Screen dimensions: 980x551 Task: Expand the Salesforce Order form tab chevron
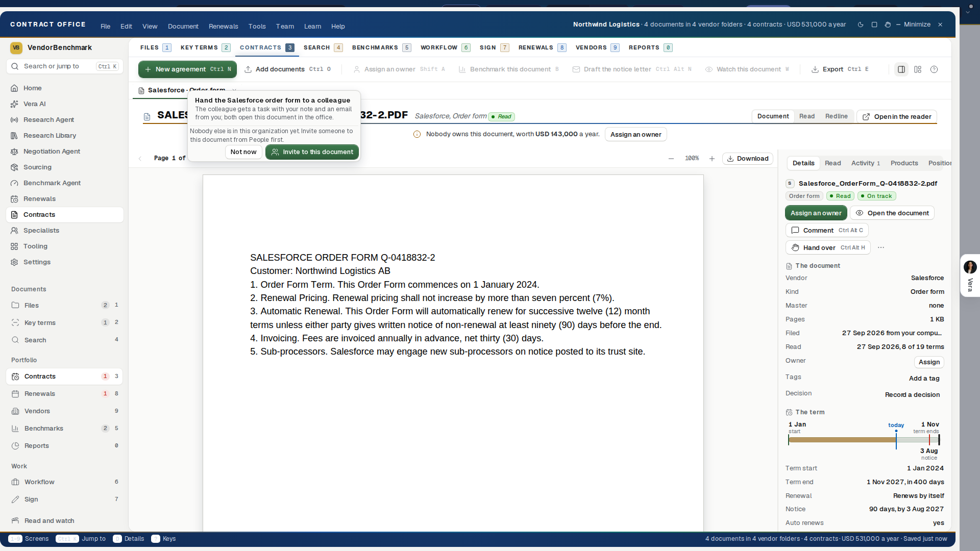pos(234,90)
